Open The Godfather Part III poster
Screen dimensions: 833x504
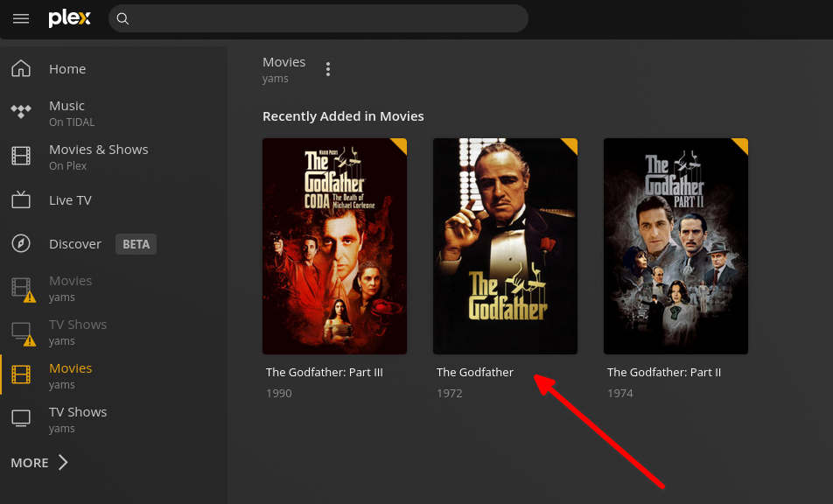(x=334, y=247)
